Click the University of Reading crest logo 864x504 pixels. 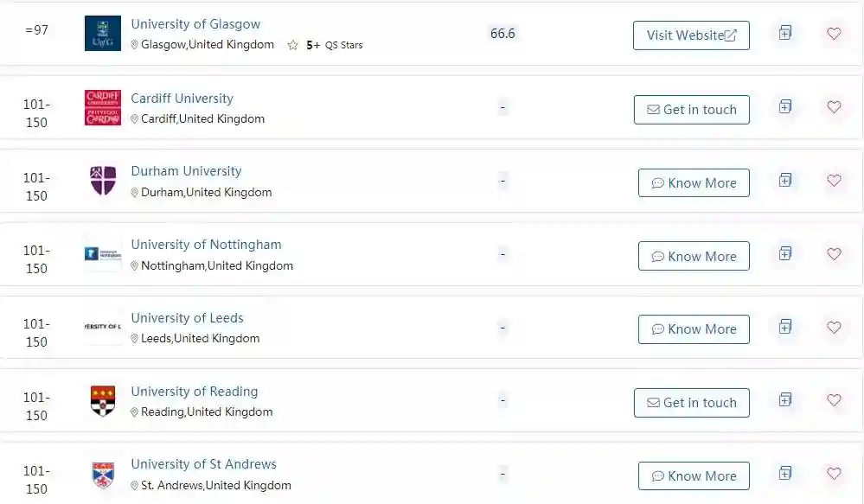point(103,400)
